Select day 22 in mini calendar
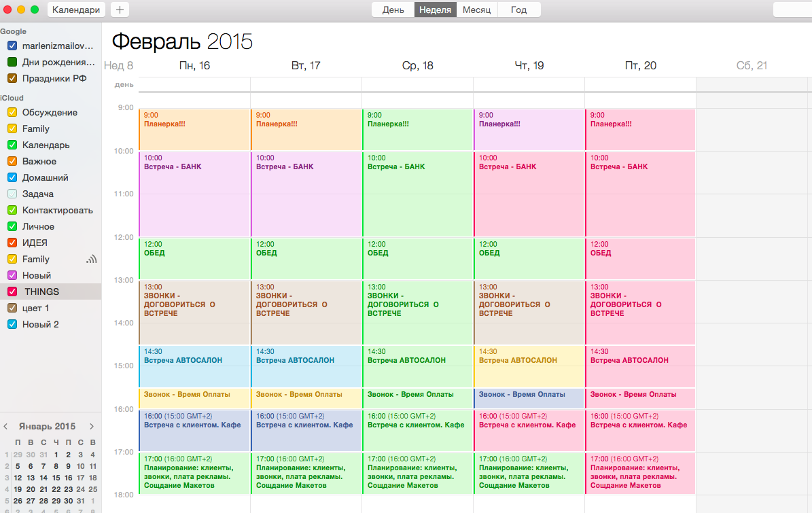The height and width of the screenshot is (513, 812). tap(56, 489)
